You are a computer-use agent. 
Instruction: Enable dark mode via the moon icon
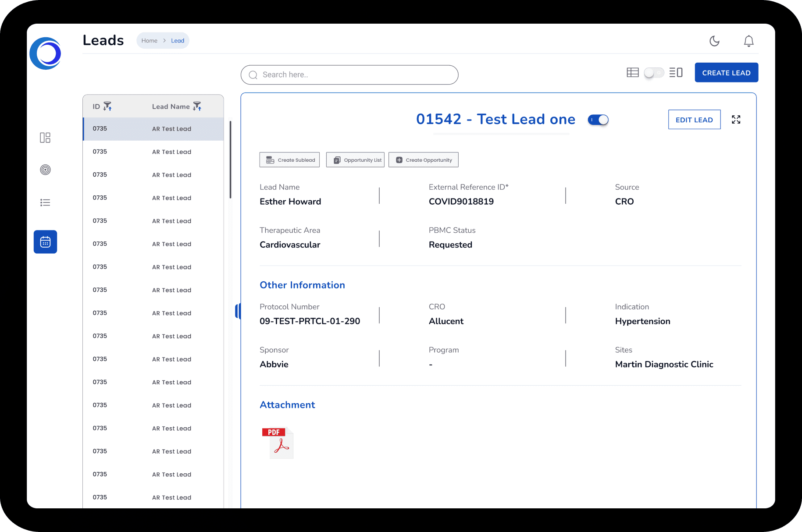coord(714,41)
